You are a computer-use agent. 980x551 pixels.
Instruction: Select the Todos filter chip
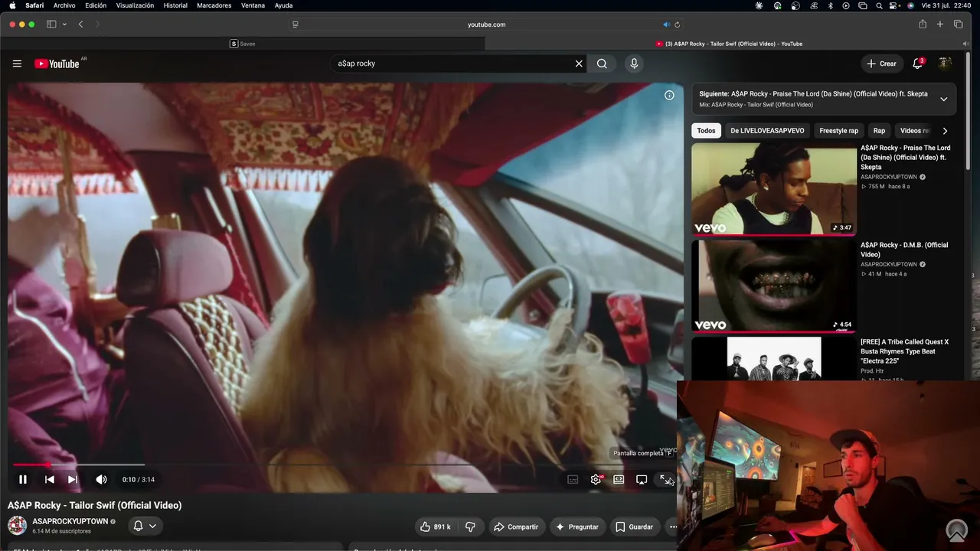point(706,131)
